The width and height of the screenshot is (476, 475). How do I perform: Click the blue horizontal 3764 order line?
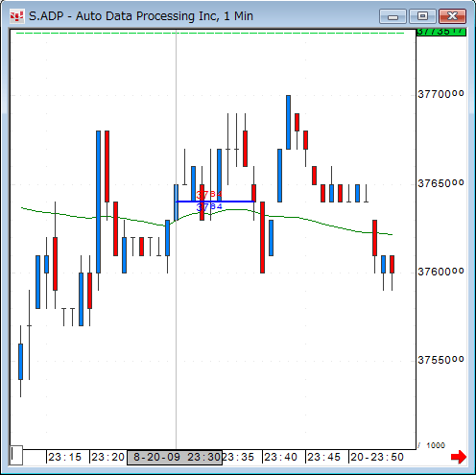215,202
